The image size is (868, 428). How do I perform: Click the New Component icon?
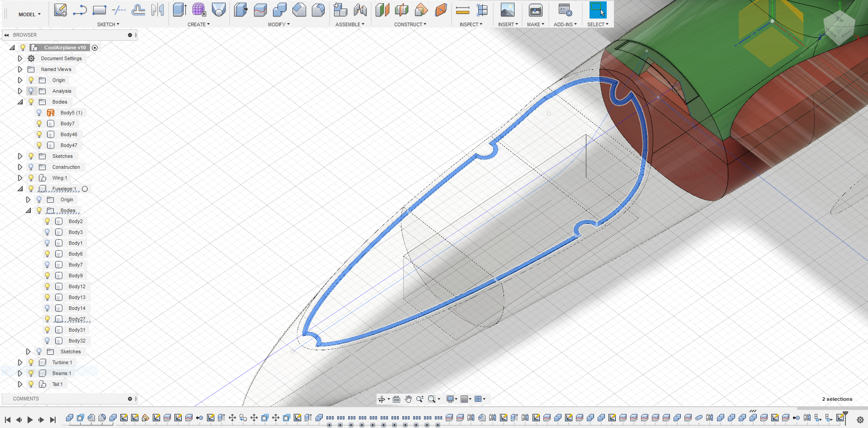[340, 10]
